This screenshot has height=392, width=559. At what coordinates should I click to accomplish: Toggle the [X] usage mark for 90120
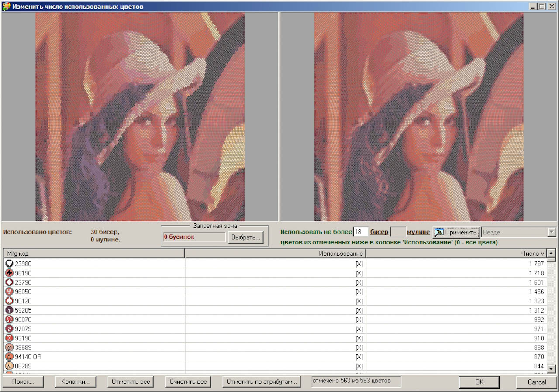pyautogui.click(x=359, y=301)
